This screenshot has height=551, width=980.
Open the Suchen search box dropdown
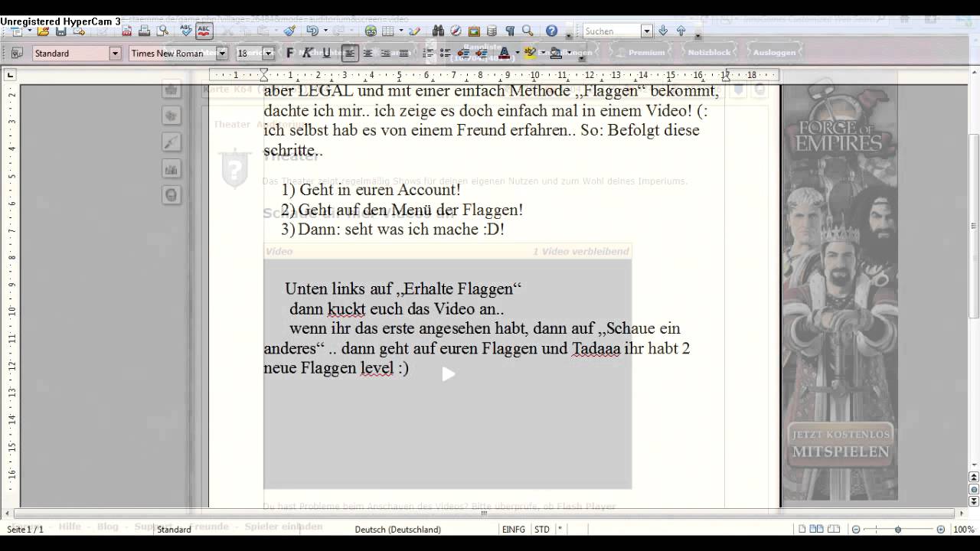(647, 31)
